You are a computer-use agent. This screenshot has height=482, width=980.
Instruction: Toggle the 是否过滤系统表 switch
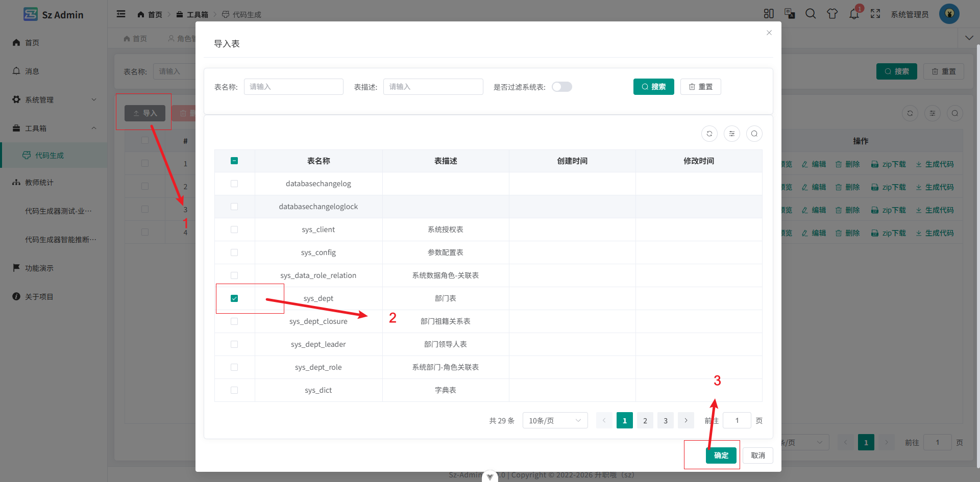coord(562,87)
